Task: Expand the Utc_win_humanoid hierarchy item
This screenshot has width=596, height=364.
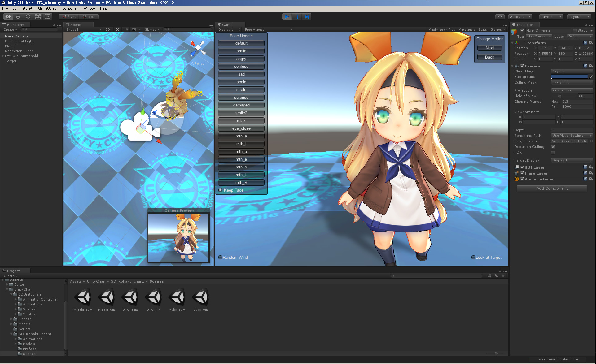Action: (2, 56)
